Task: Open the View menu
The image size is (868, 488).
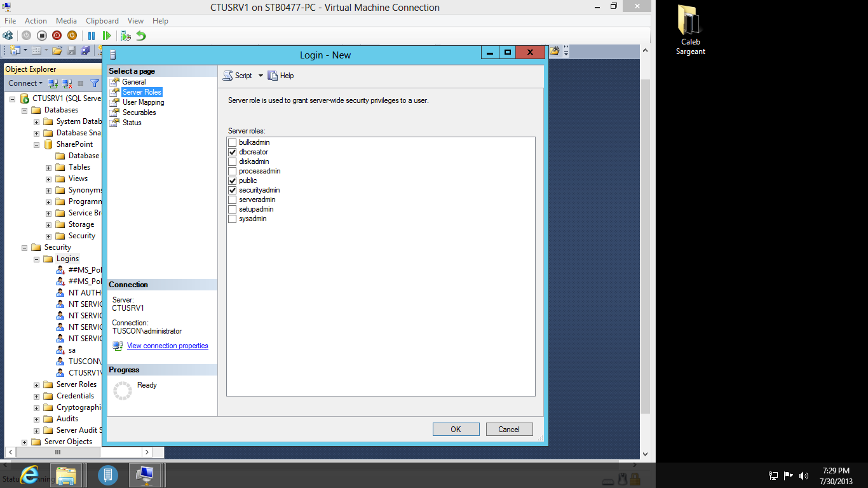Action: pos(135,21)
